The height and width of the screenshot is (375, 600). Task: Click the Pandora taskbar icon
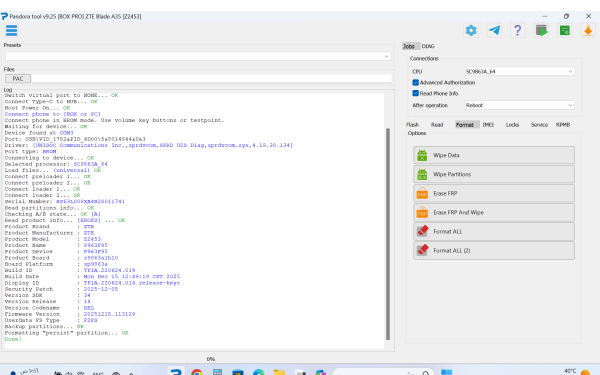click(176, 372)
